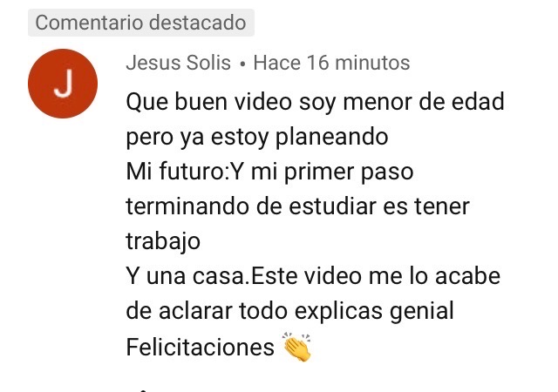Click the word 'Felicitaciones' in the comment
The image size is (558, 392).
pyautogui.click(x=200, y=348)
